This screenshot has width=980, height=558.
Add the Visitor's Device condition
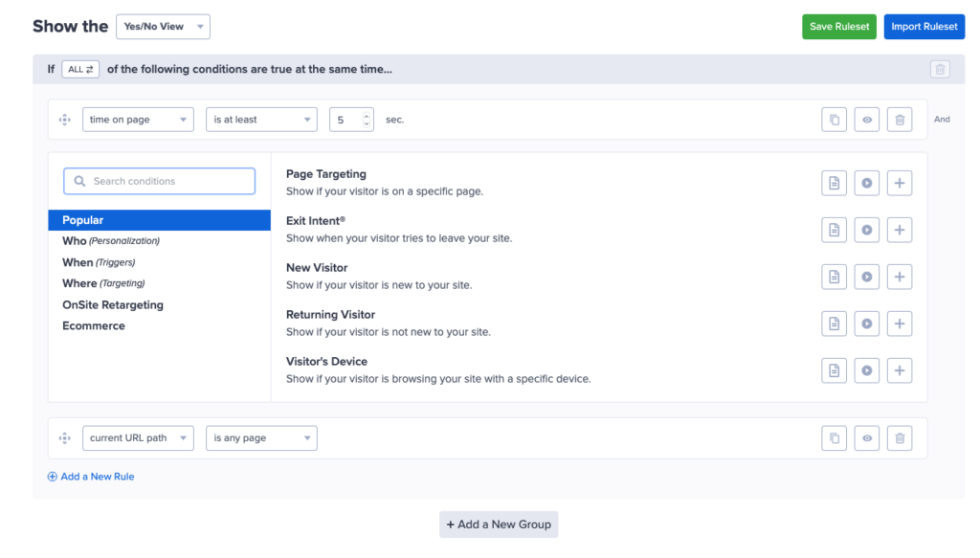click(899, 370)
